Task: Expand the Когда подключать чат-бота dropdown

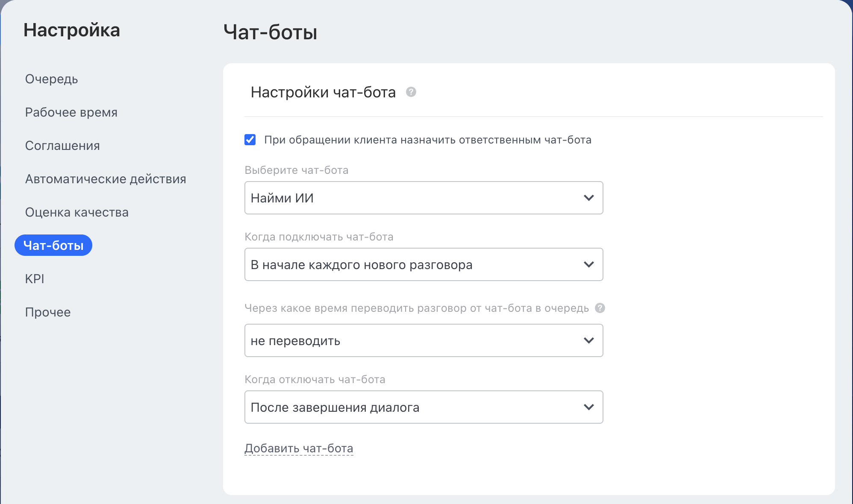Action: tap(423, 264)
